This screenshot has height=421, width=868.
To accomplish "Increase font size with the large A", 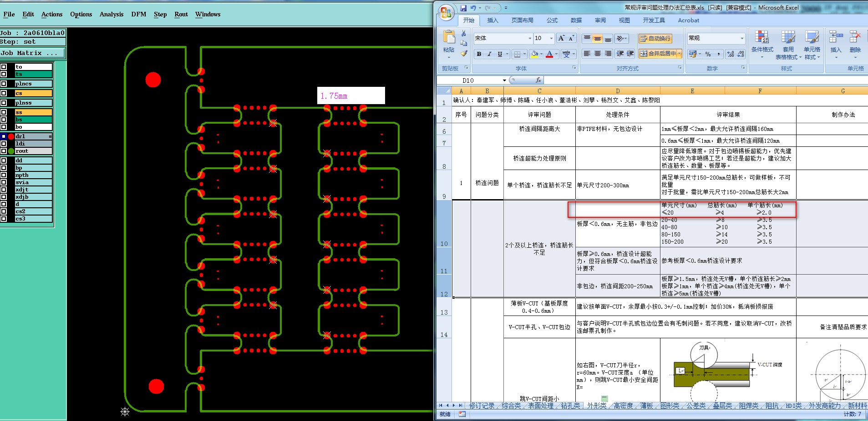I will [x=561, y=38].
